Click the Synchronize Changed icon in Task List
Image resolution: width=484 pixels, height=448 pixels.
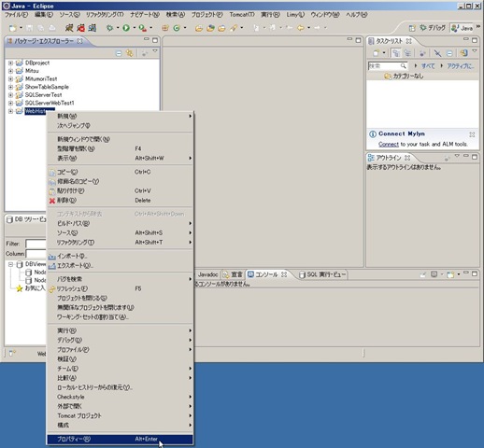[x=464, y=53]
